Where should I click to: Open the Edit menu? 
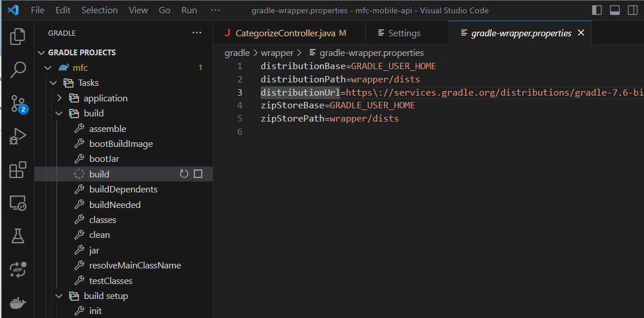(x=63, y=10)
